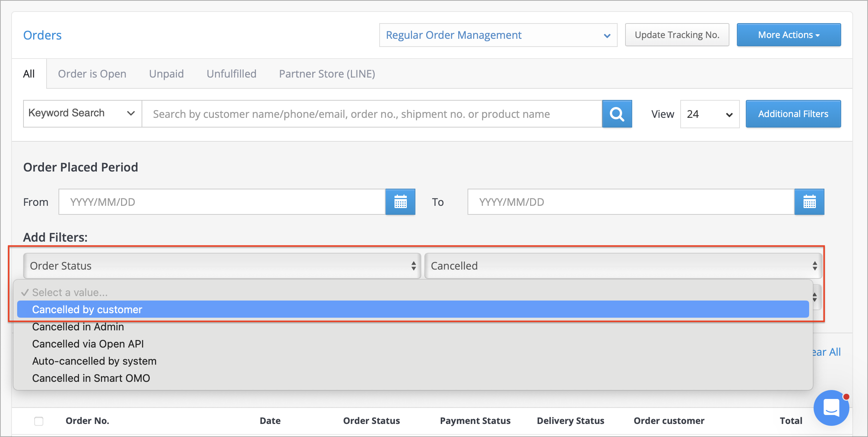Expand the More Actions menu
The image size is (868, 437).
789,35
